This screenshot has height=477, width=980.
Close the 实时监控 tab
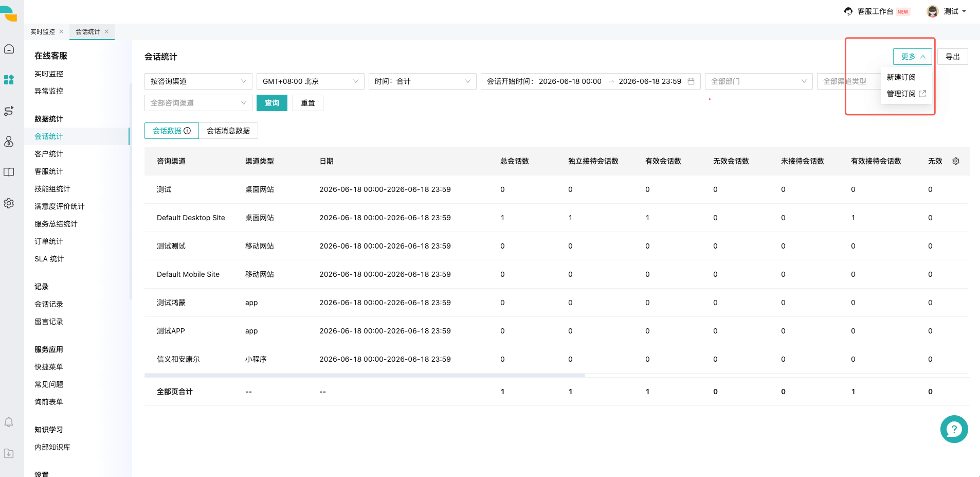[61, 31]
